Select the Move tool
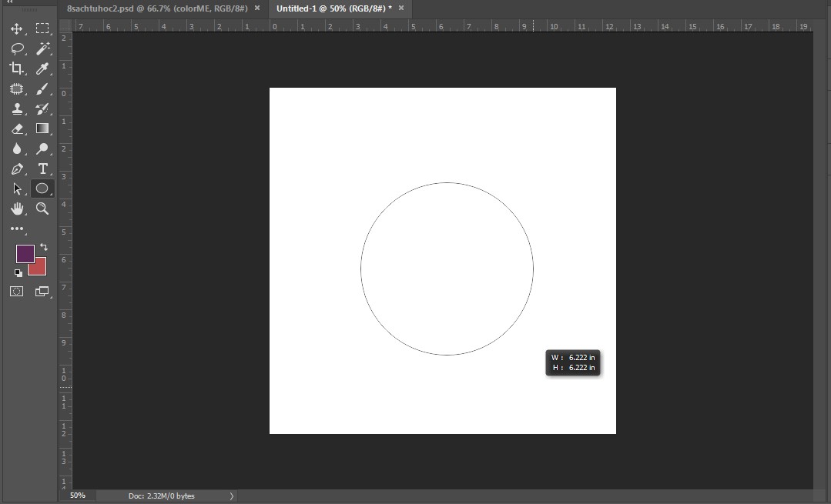 (x=16, y=28)
